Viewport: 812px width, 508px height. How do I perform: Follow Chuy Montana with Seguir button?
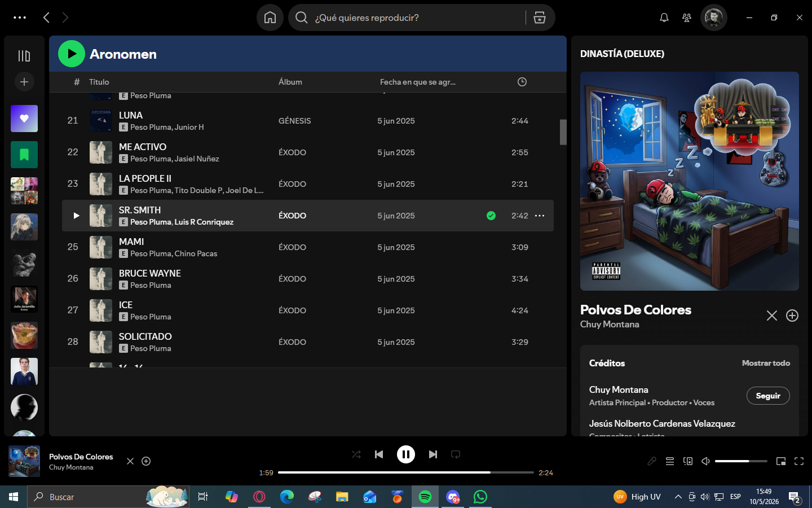point(768,396)
